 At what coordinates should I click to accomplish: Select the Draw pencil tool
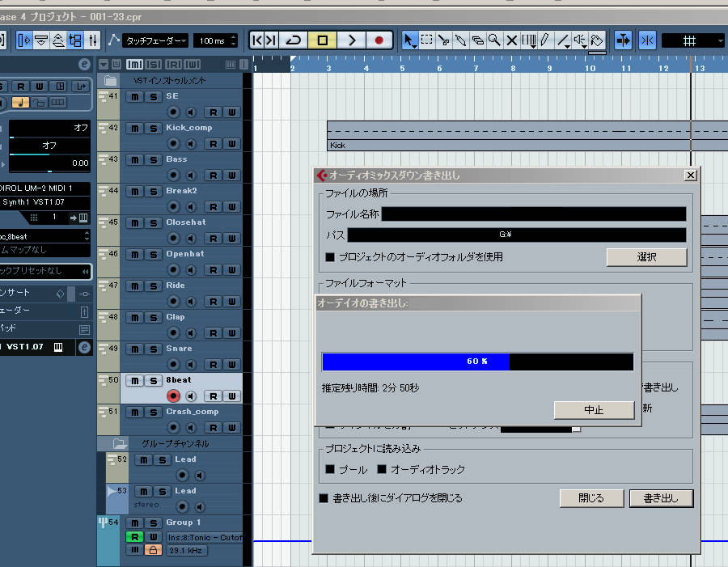coord(545,40)
